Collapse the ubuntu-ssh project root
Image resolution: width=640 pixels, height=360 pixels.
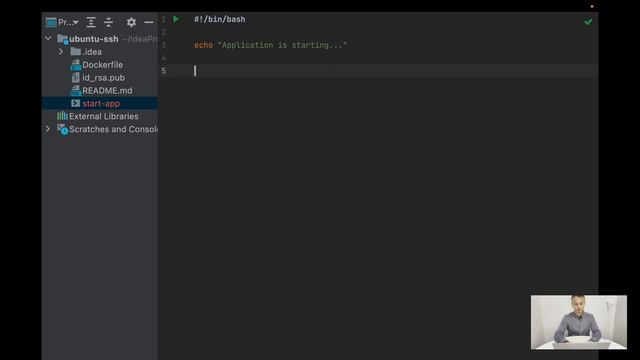coord(48,38)
